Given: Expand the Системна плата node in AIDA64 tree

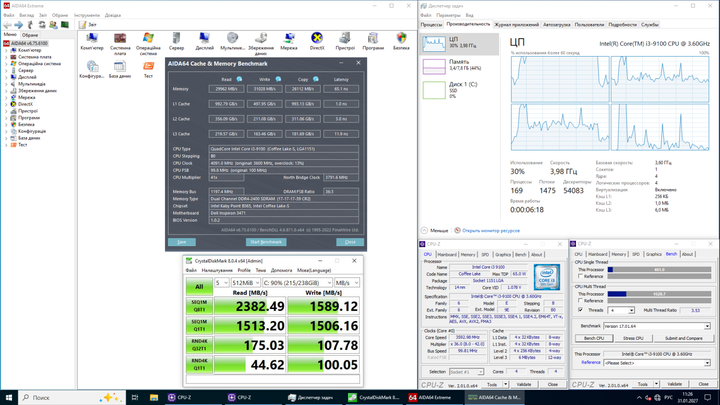Looking at the screenshot, I should point(6,57).
